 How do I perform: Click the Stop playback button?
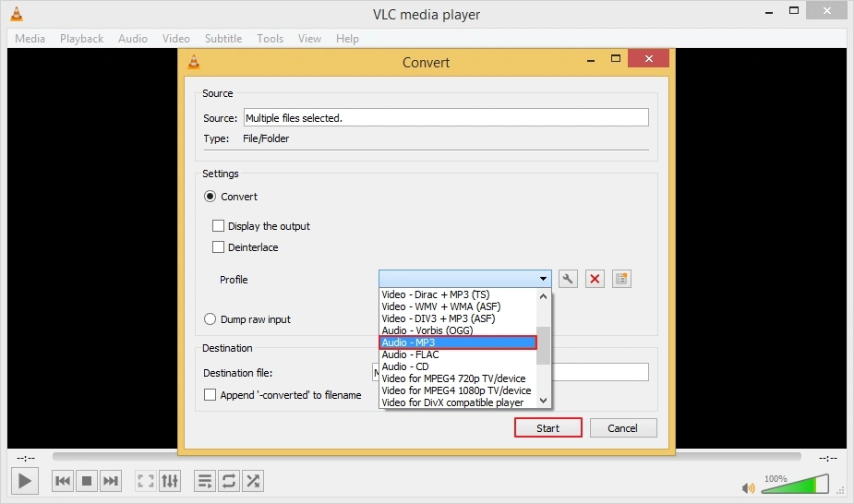(87, 481)
